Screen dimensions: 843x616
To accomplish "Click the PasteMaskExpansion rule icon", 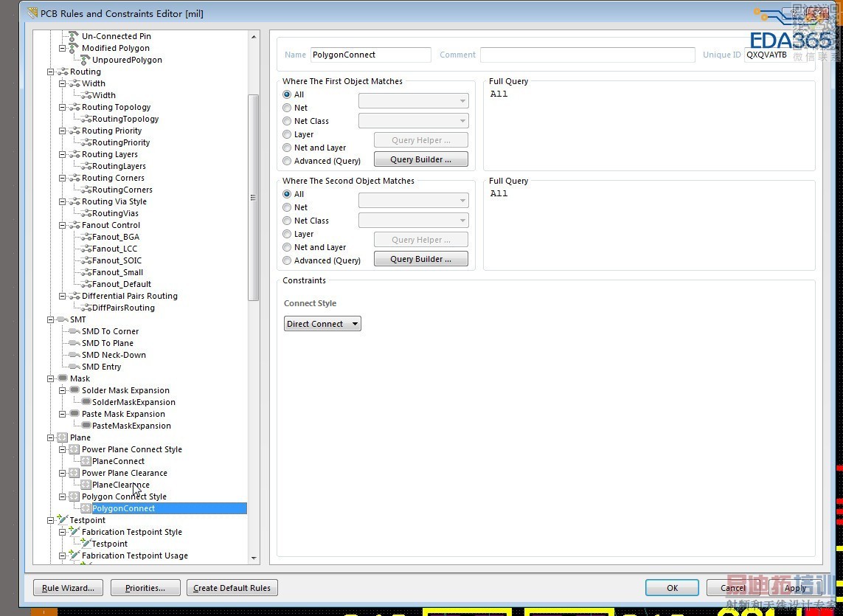I will pyautogui.click(x=86, y=426).
